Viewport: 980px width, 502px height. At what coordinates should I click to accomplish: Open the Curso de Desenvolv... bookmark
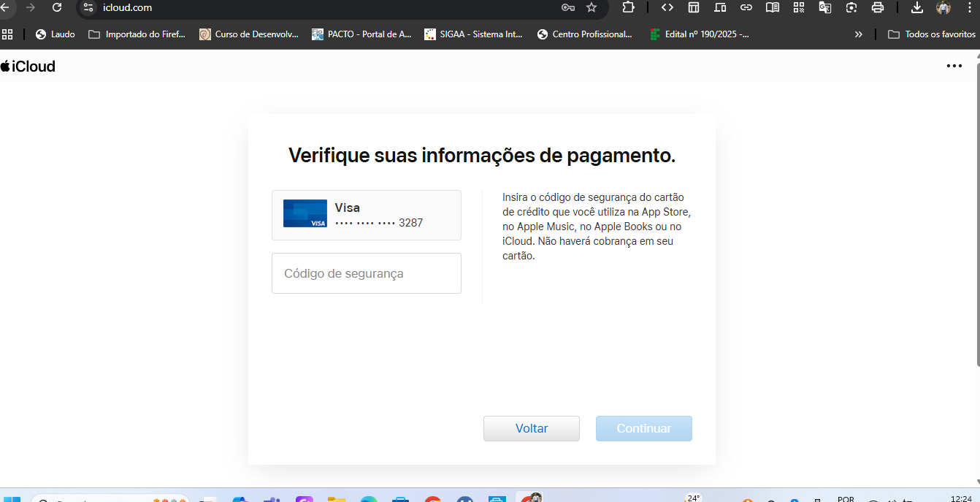[249, 34]
